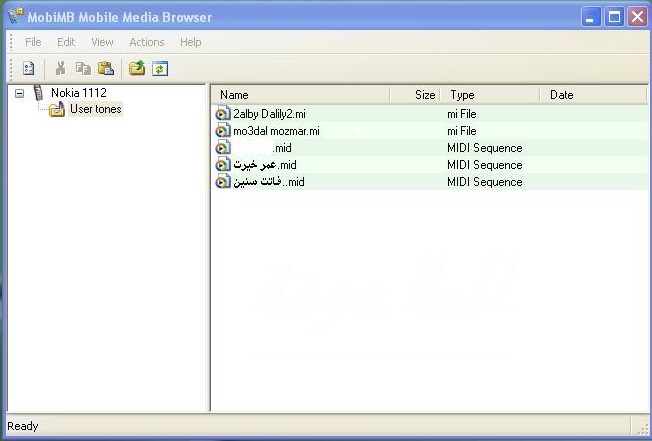The height and width of the screenshot is (441, 652).
Task: Select the file named mo3dal mozmar.mi
Action: [x=277, y=131]
